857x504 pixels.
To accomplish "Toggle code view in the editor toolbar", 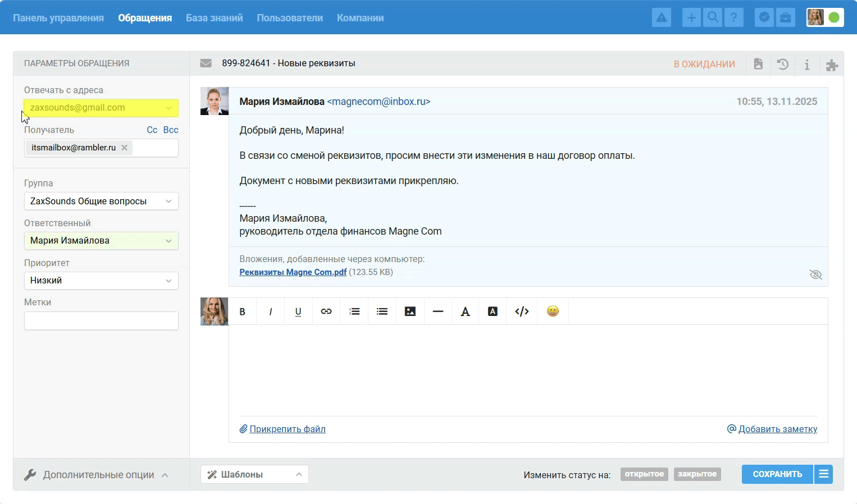I will coord(522,311).
